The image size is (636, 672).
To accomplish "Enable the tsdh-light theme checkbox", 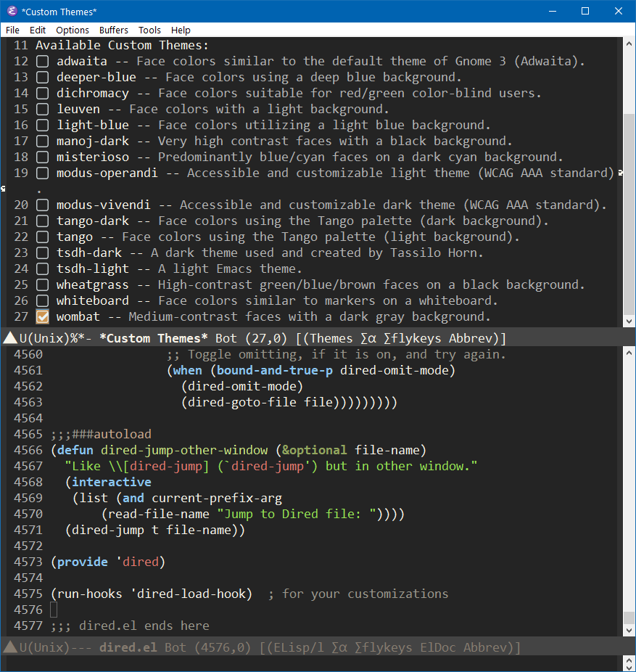I will tap(42, 269).
